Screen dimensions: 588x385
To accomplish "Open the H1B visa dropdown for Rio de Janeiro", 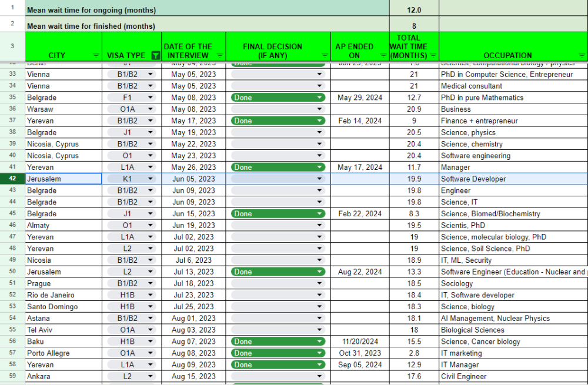I will [x=151, y=295].
